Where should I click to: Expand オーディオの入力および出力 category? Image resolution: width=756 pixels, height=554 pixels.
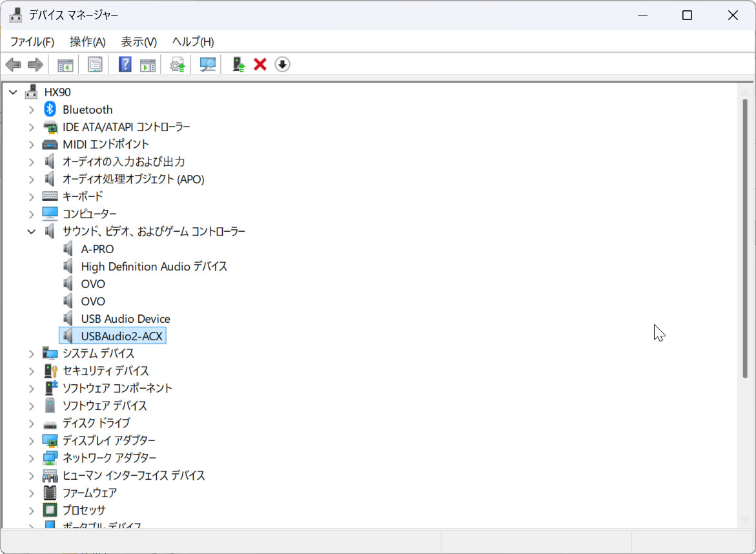32,162
